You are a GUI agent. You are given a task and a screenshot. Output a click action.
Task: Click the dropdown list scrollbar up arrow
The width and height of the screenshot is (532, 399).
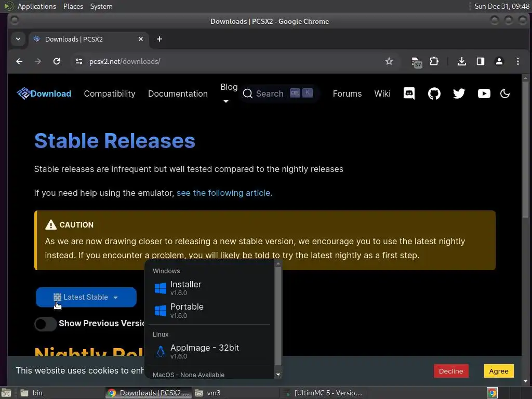[x=278, y=263]
